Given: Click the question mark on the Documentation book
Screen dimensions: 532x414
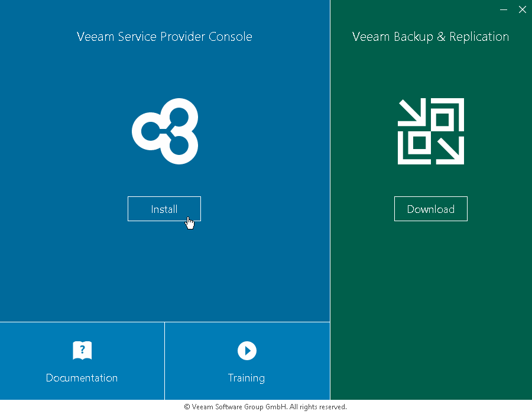Looking at the screenshot, I should [x=82, y=349].
